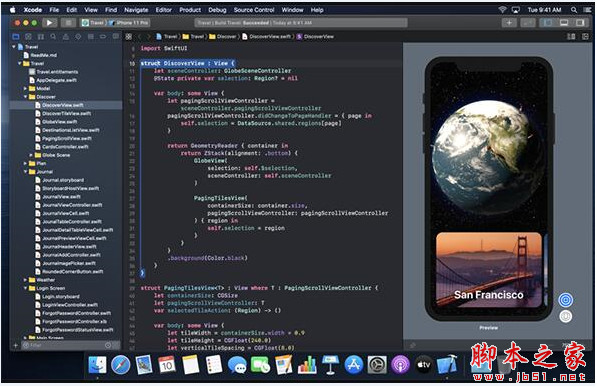The width and height of the screenshot is (597, 388).
Task: Open the Issue navigator warning icon
Action: click(x=66, y=37)
